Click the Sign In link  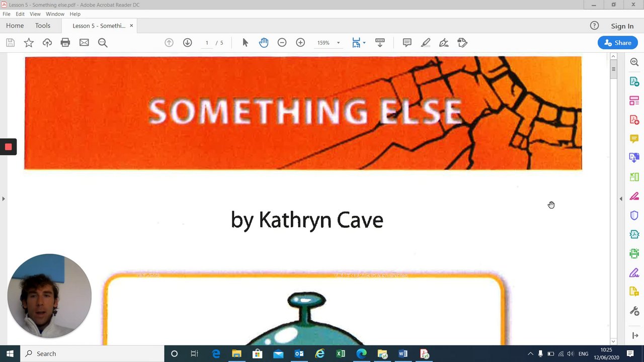622,26
